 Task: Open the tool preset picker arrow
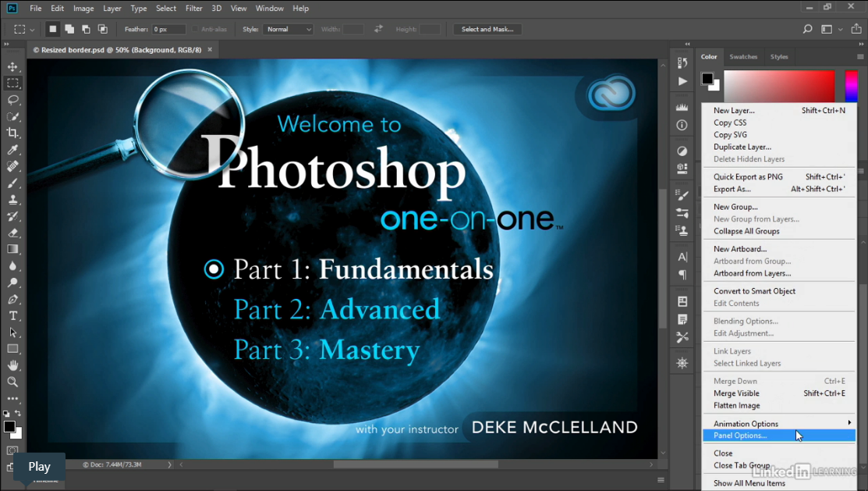click(x=32, y=30)
